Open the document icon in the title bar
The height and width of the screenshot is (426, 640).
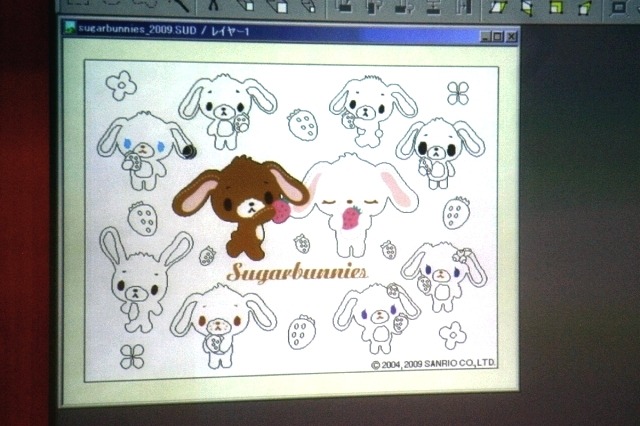(x=71, y=28)
